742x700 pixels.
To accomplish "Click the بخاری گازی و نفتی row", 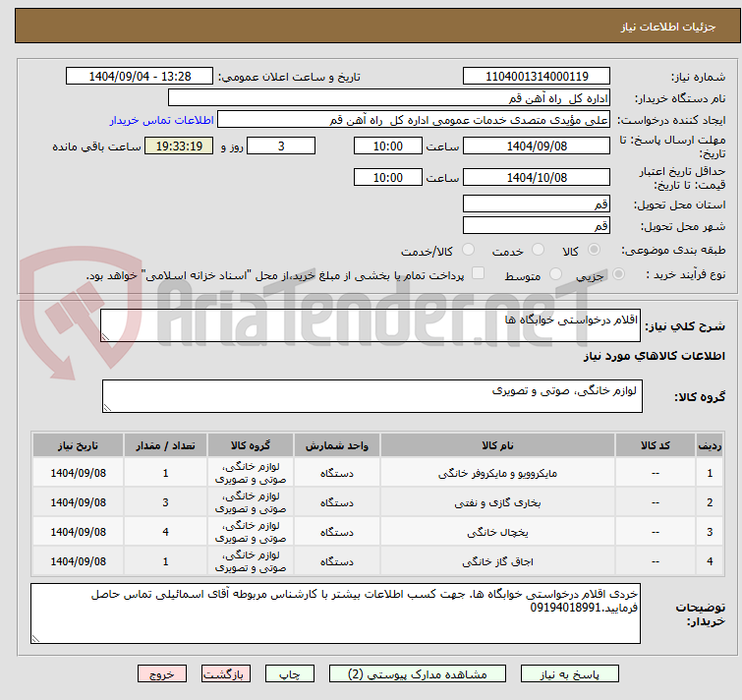I will click(x=378, y=502).
